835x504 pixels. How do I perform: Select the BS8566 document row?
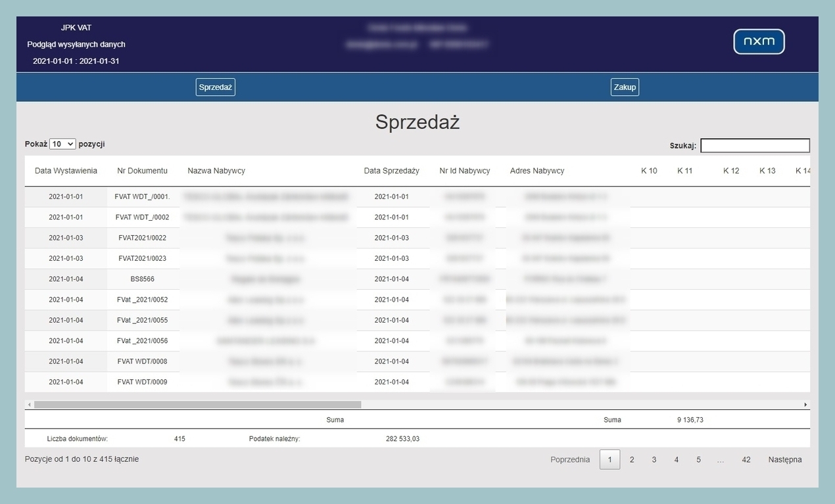click(x=142, y=279)
